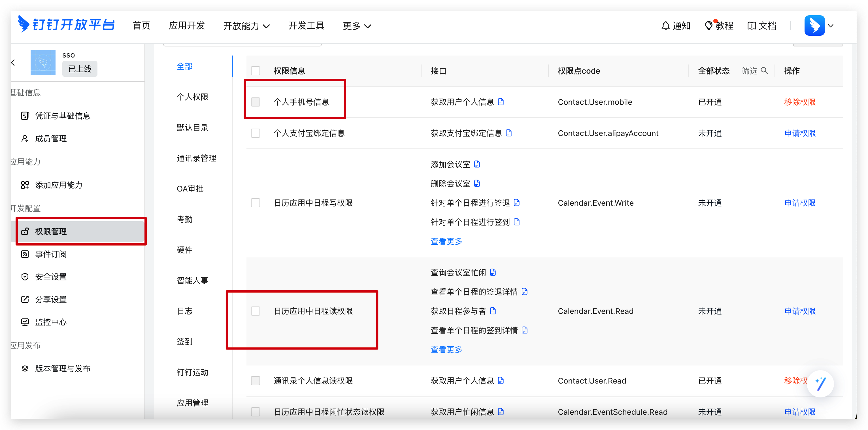This screenshot has height=430, width=868.
Task: Open 事件订阅 in the sidebar
Action: tap(51, 254)
